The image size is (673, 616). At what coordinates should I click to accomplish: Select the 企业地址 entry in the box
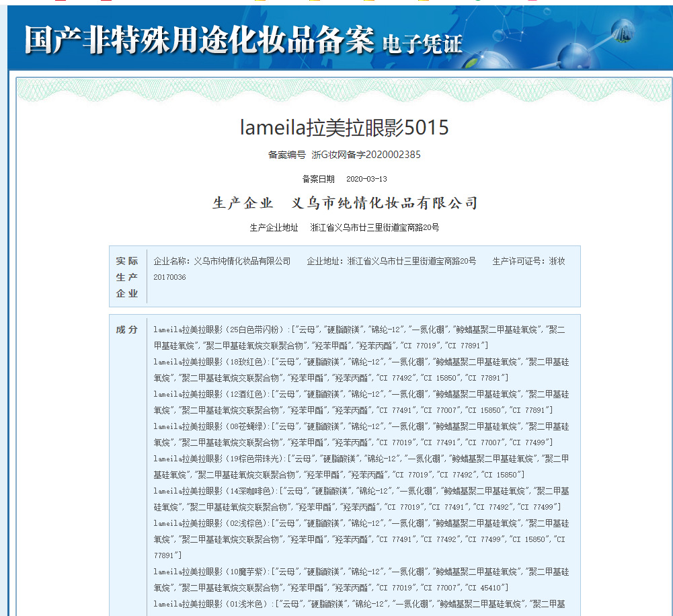point(391,261)
